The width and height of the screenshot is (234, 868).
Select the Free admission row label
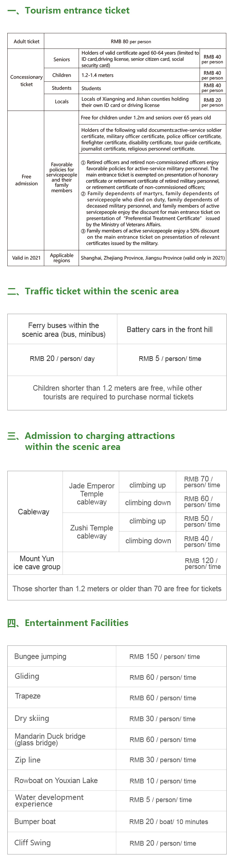[x=26, y=180]
